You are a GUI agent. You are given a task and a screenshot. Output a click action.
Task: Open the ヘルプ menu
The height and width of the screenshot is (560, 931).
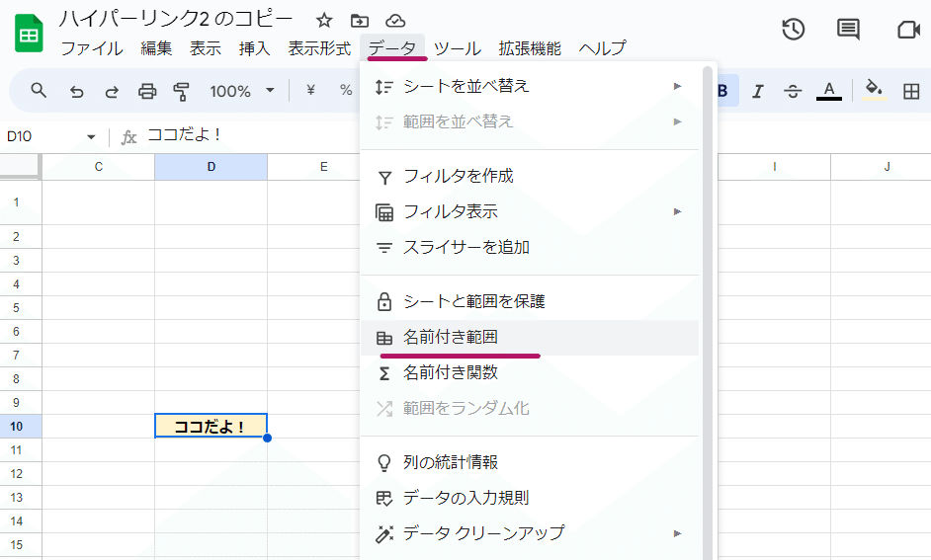[x=602, y=48]
